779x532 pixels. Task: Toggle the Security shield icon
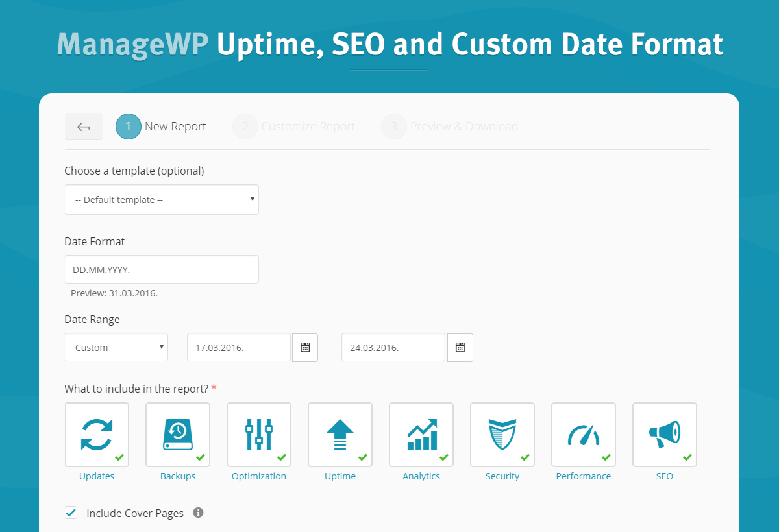pyautogui.click(x=502, y=435)
